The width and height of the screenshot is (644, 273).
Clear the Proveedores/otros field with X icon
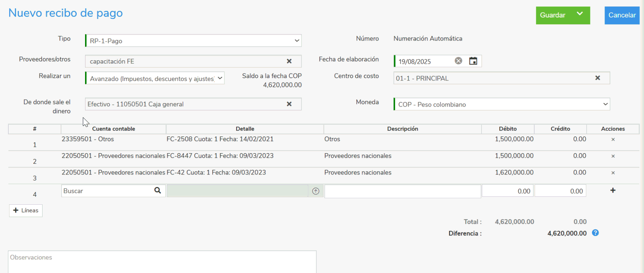[x=289, y=61]
